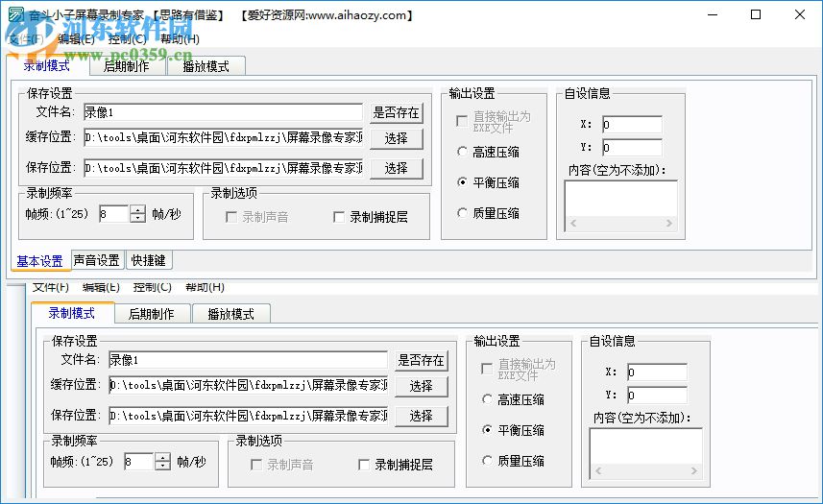Switch to the upper 后期制作 tab
Viewport: 823px width, 504px height.
tap(127, 66)
